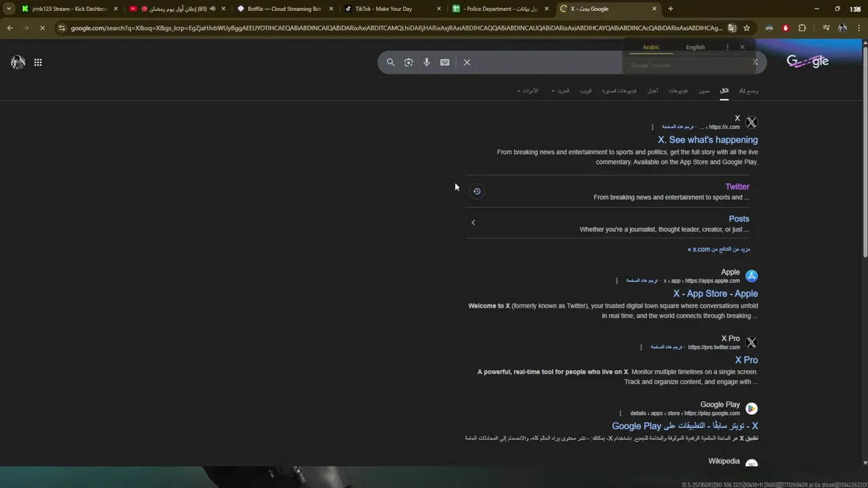868x488 pixels.
Task: Open وضع AI mode tab
Action: click(x=749, y=91)
